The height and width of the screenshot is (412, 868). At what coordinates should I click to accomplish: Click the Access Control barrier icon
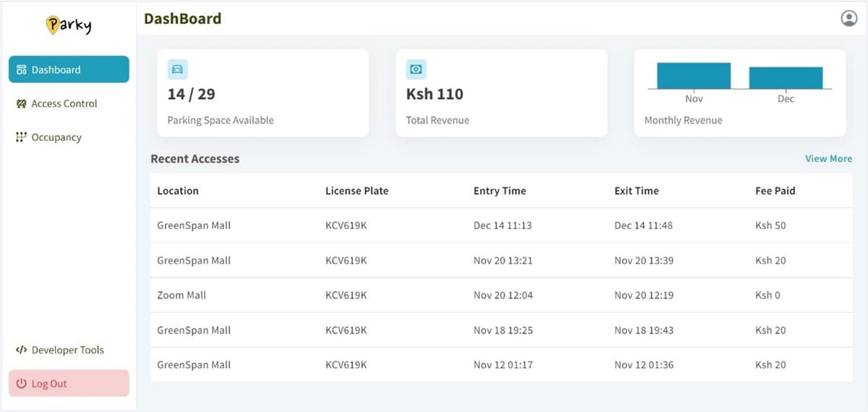(x=22, y=104)
